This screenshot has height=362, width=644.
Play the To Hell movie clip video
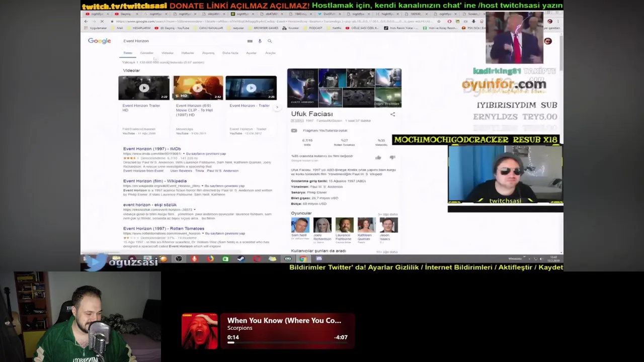[x=198, y=88]
